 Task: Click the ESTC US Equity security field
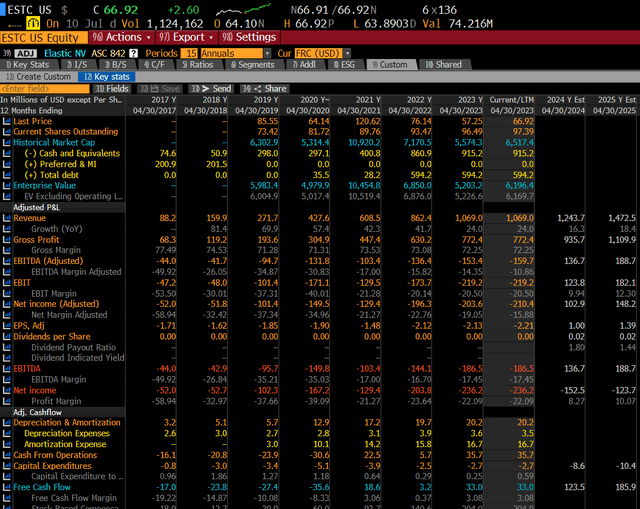(44, 38)
